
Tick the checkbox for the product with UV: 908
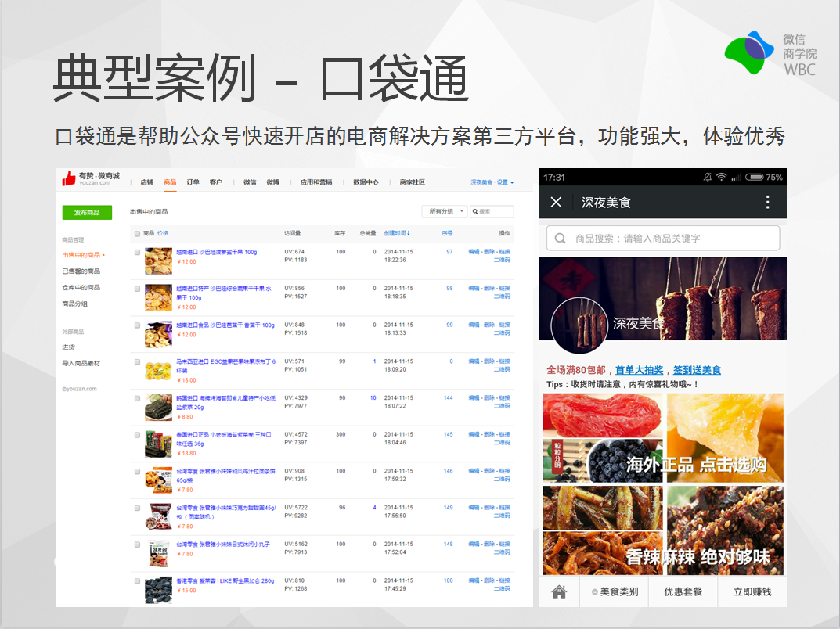pos(137,472)
